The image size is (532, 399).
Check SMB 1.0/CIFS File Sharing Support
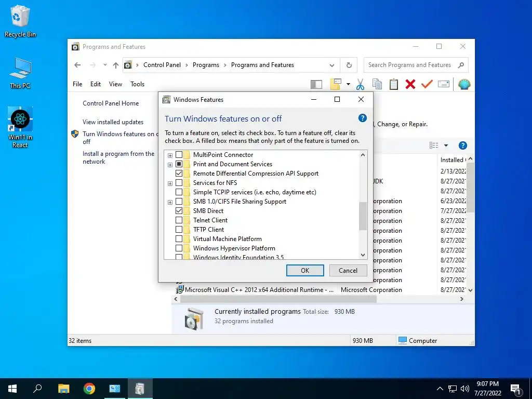(179, 202)
